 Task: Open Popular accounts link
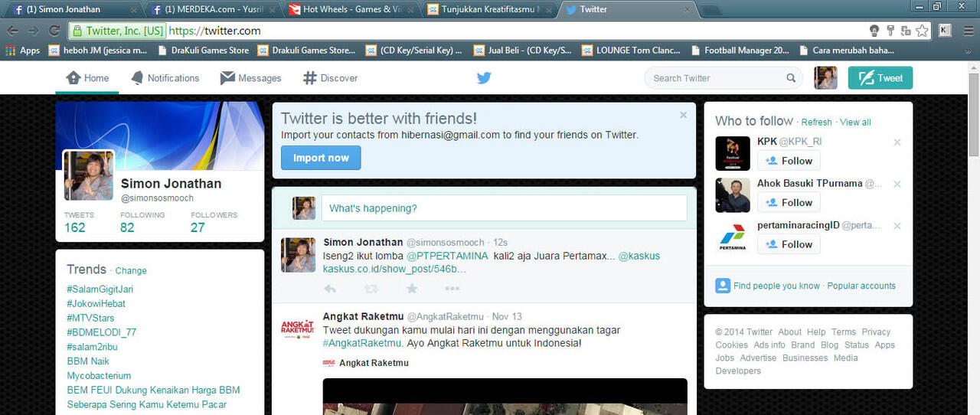tap(861, 286)
